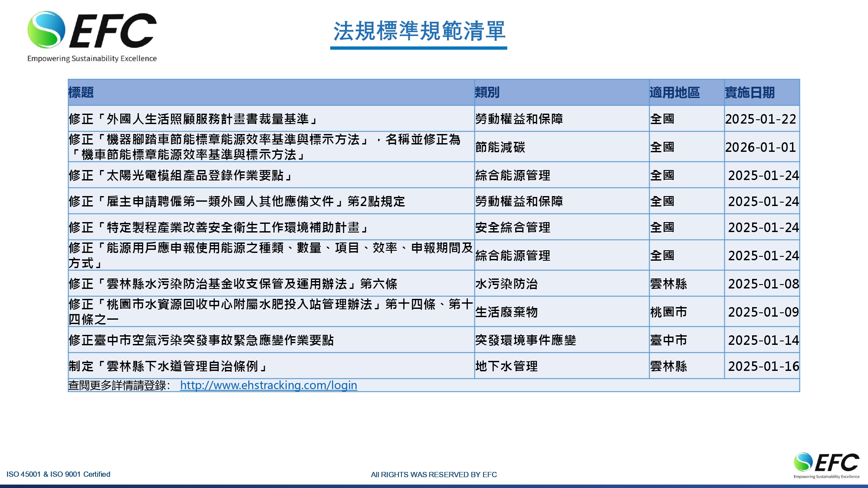Viewport: 868px width, 488px height.
Task: Select the 桃園市水資源回收中心 row title
Action: click(271, 312)
